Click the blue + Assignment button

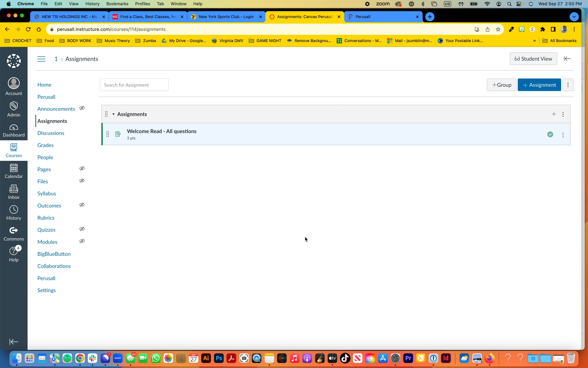[539, 85]
